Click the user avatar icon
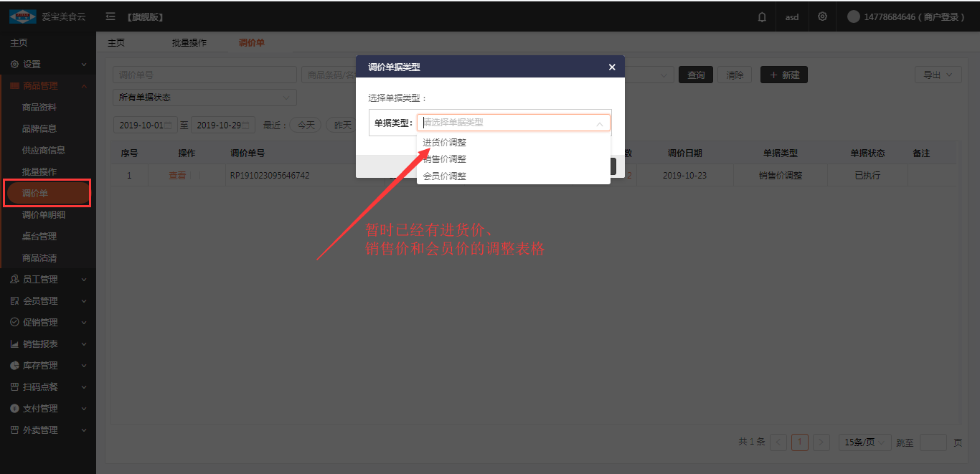This screenshot has width=980, height=474. click(853, 16)
